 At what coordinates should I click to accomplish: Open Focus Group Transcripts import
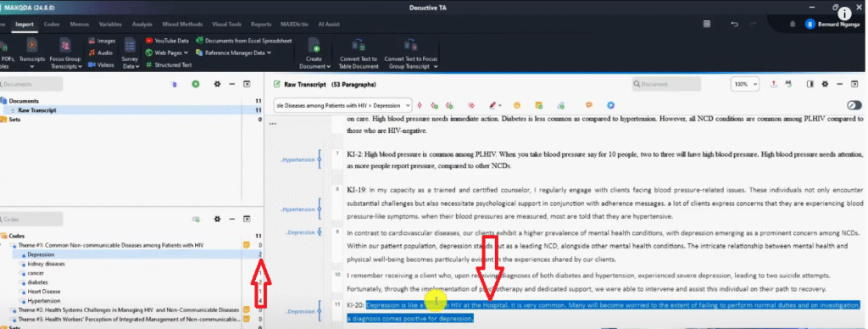point(65,53)
